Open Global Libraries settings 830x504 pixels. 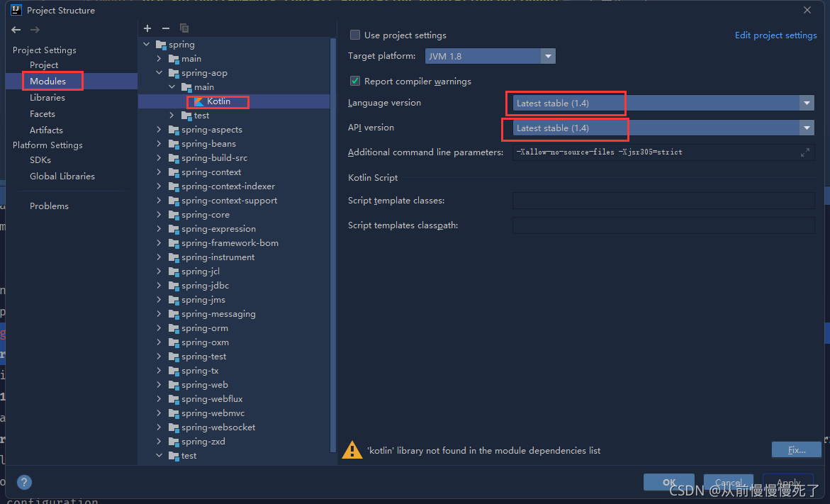pyautogui.click(x=62, y=177)
